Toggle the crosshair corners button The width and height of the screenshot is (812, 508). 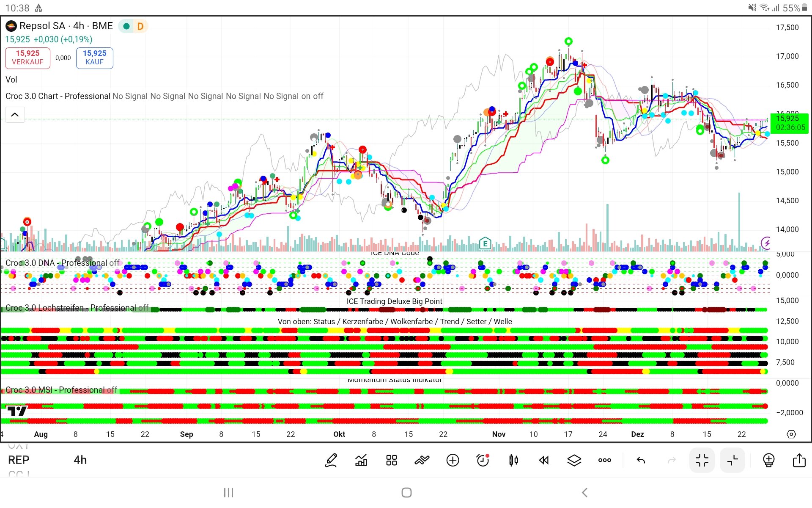(x=732, y=460)
